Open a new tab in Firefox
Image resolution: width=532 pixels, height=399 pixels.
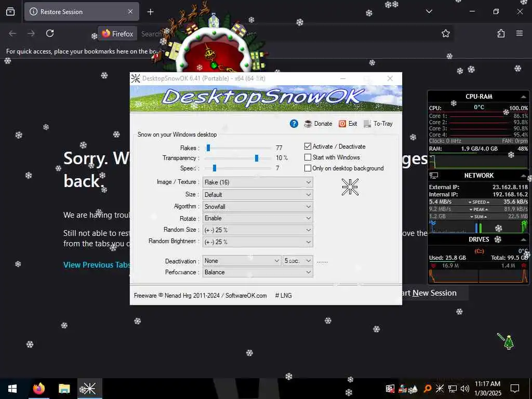tap(150, 12)
